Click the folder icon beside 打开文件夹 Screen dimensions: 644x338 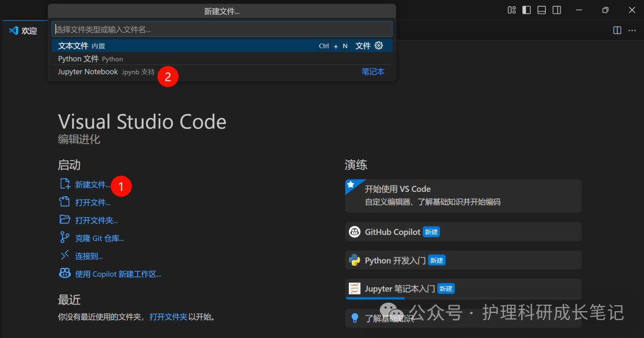click(x=64, y=219)
